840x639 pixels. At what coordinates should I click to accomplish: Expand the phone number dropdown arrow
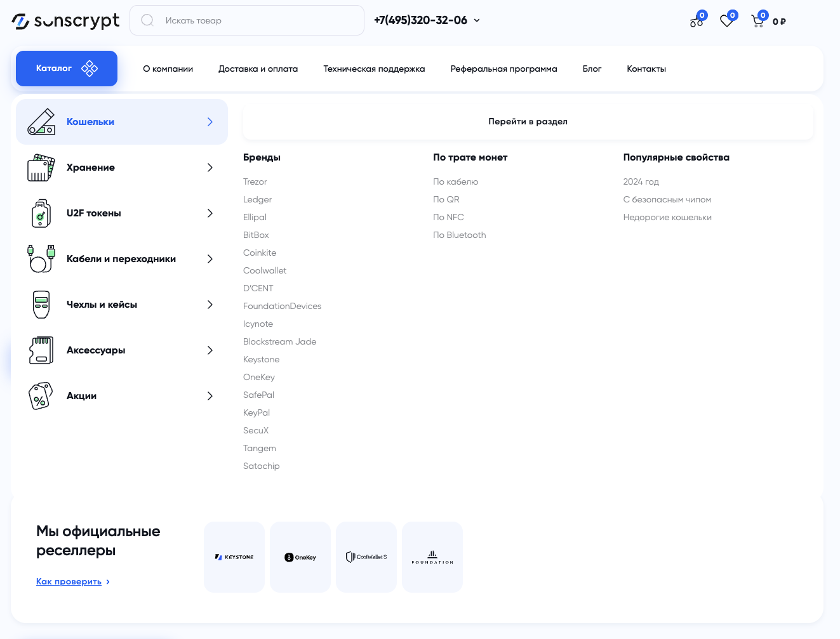[477, 20]
